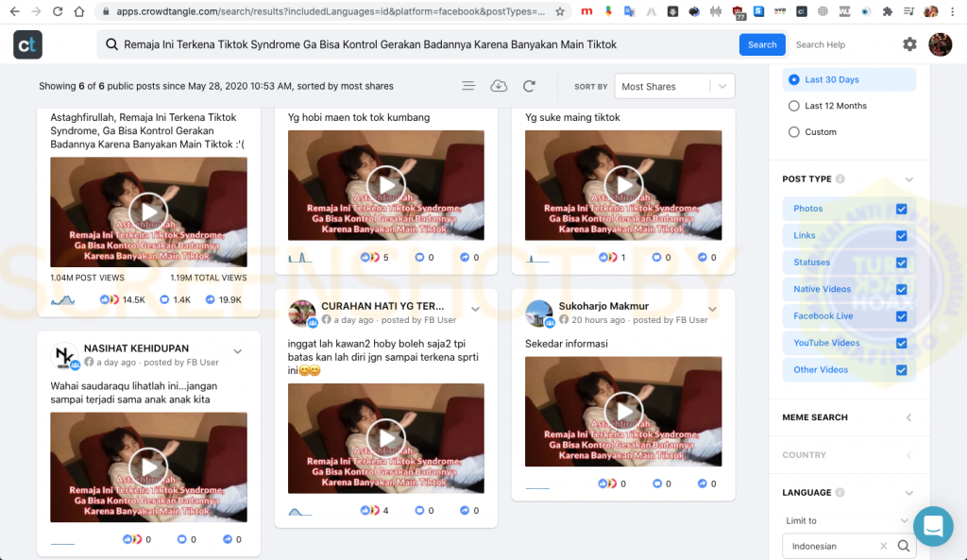Open NASIHAT KEHIDUPAN page avatar

(x=64, y=356)
